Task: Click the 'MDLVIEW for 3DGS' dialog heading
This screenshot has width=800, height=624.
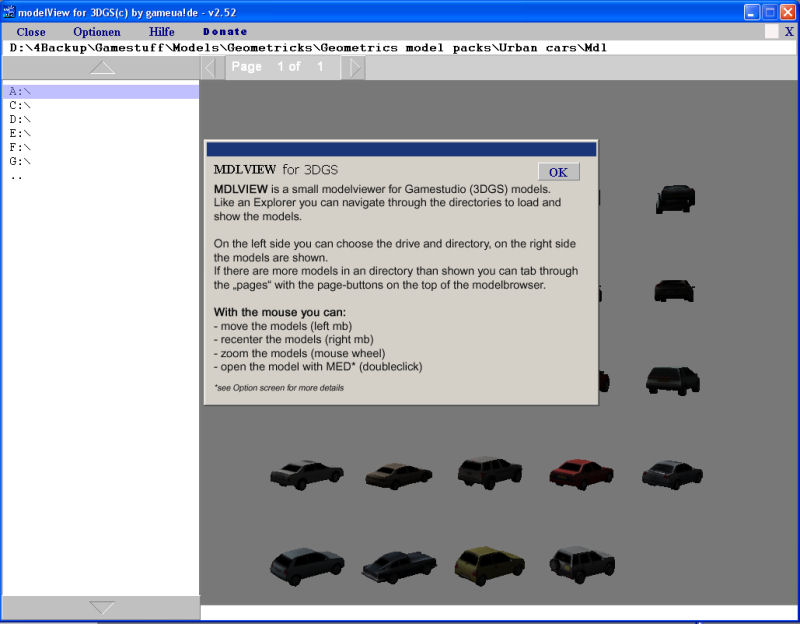Action: [x=276, y=170]
